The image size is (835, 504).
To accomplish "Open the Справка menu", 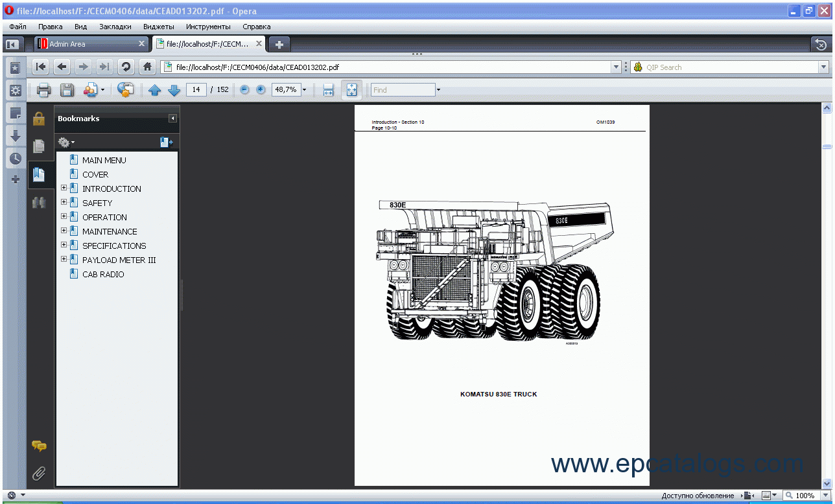I will [257, 27].
